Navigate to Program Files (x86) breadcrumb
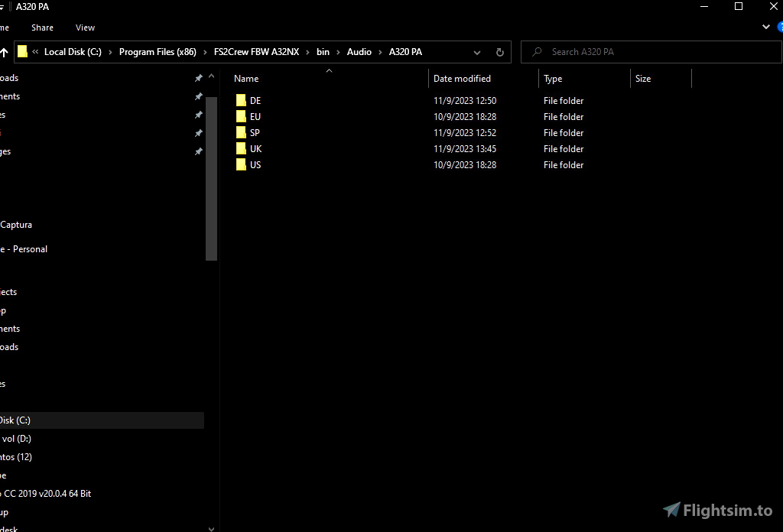The height and width of the screenshot is (532, 783). [158, 52]
